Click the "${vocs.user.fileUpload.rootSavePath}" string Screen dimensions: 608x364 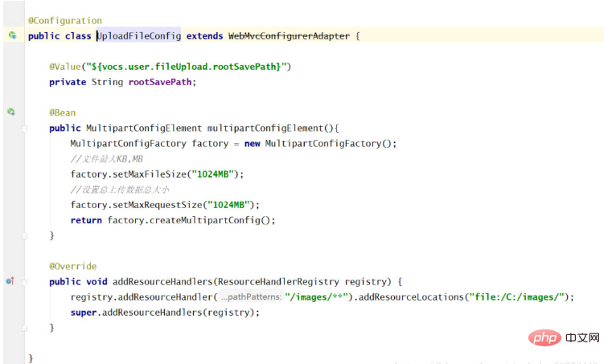[x=186, y=67]
